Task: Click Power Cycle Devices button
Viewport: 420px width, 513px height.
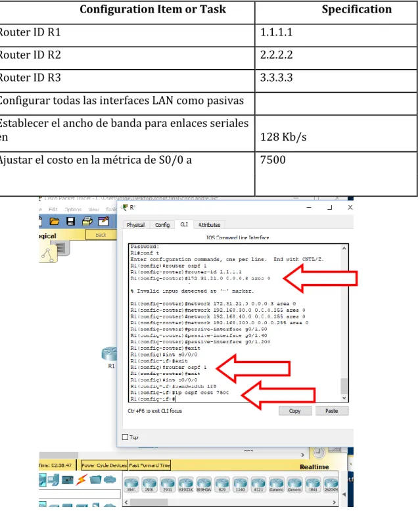Action: click(105, 466)
